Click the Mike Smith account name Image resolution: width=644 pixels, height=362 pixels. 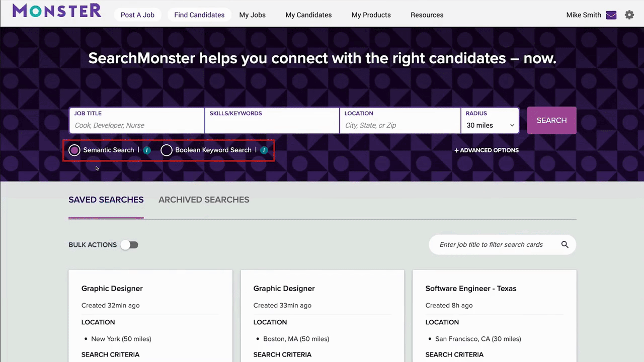[584, 15]
